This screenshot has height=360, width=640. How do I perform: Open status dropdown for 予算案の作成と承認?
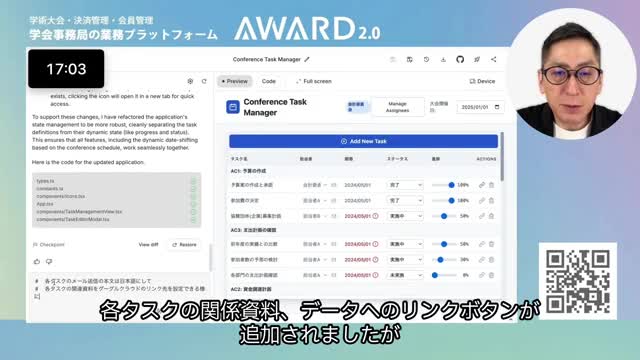coord(405,185)
